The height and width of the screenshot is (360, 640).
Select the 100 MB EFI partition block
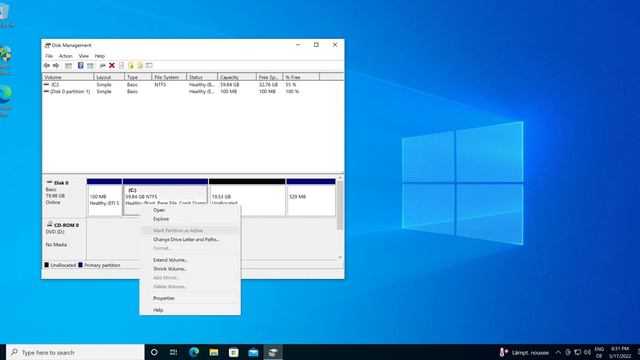tap(104, 198)
